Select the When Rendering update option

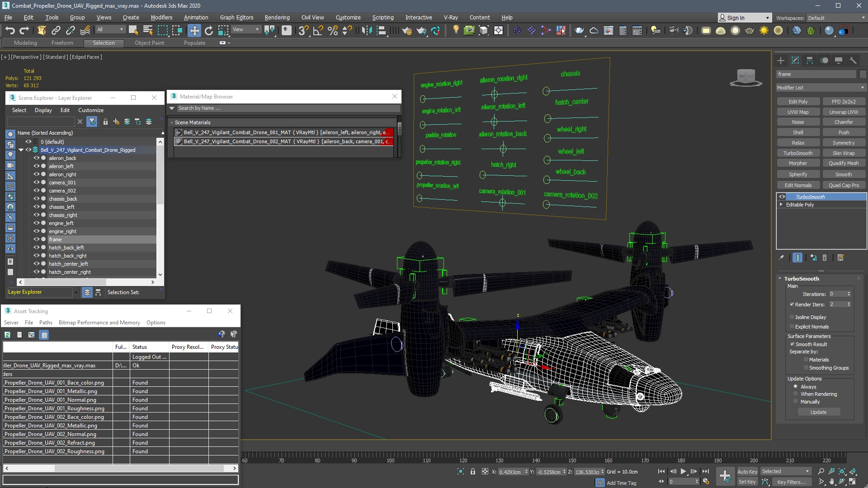click(x=796, y=394)
